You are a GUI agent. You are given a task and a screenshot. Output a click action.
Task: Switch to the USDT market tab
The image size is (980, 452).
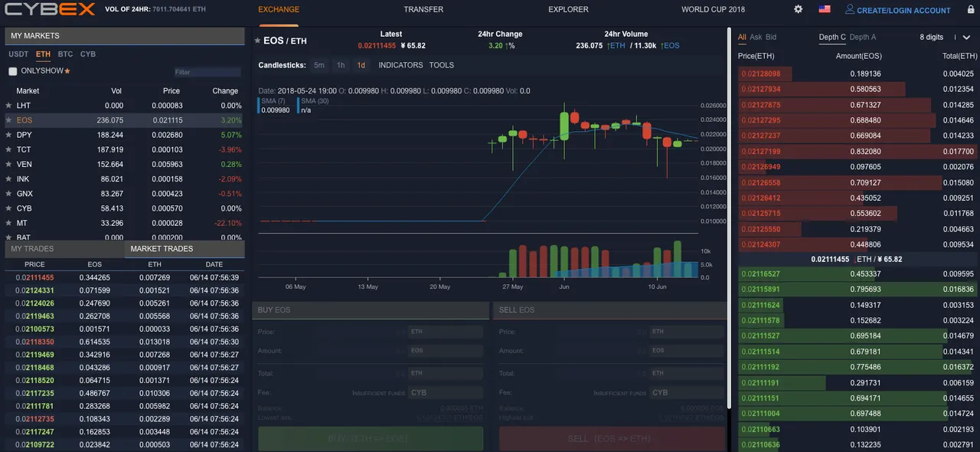coord(18,54)
